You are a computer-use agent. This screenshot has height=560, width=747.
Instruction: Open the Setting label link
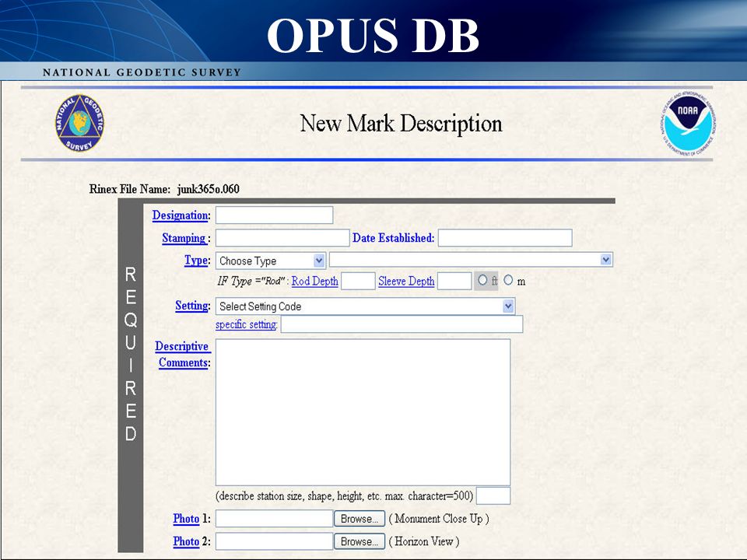coord(192,305)
